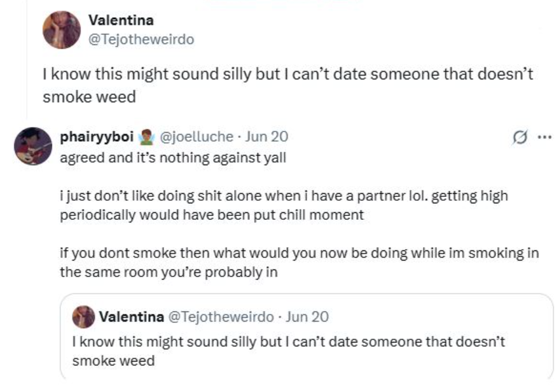Click the paragraph about getting high periodically

[x=283, y=205]
